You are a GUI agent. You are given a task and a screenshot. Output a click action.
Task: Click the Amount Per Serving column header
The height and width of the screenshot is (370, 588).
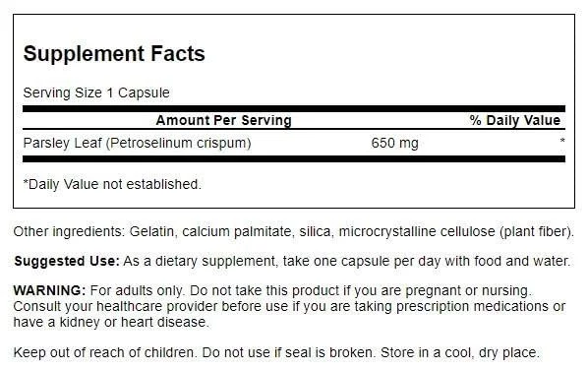tap(224, 120)
